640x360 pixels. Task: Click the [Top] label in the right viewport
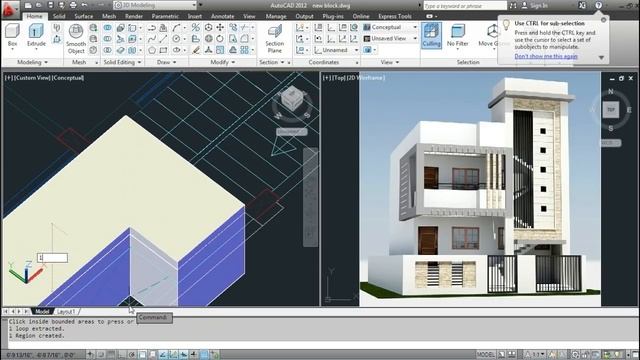click(338, 78)
